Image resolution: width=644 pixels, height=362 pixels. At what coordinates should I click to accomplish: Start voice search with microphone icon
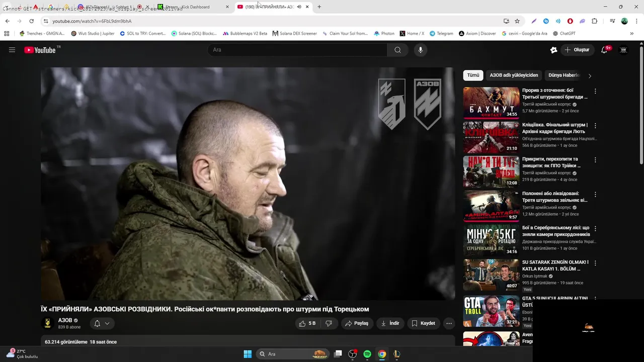pos(421,50)
